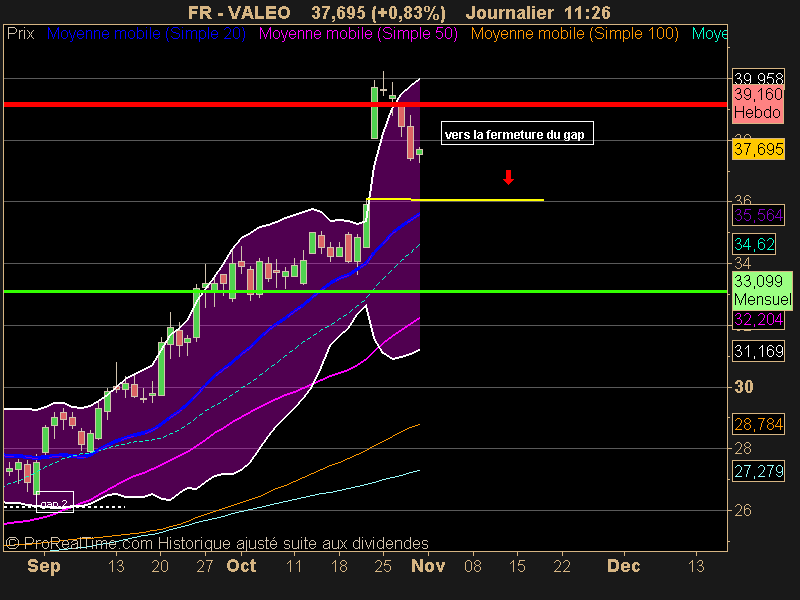Click the "11:26" time in the title
Image resolution: width=800 pixels, height=600 pixels.
coord(588,12)
